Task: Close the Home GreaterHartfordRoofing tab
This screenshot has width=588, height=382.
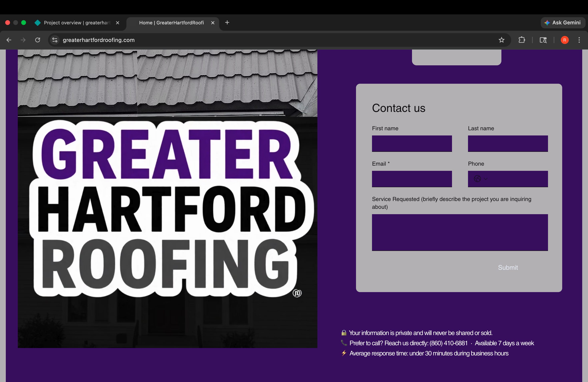Action: coord(213,23)
